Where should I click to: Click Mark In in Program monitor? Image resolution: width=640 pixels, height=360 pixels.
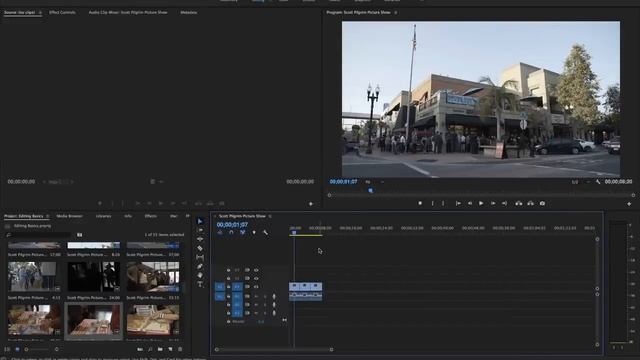click(433, 203)
